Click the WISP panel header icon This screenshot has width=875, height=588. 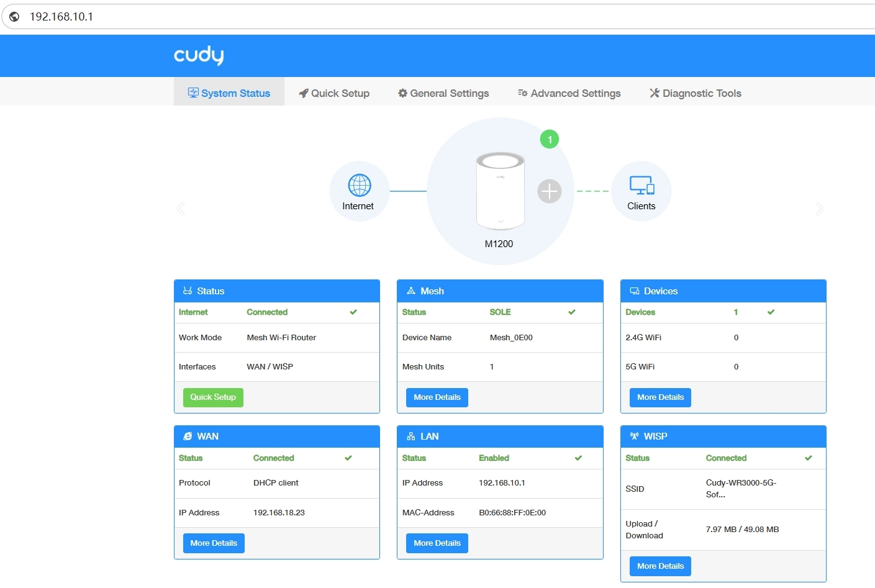click(x=635, y=436)
